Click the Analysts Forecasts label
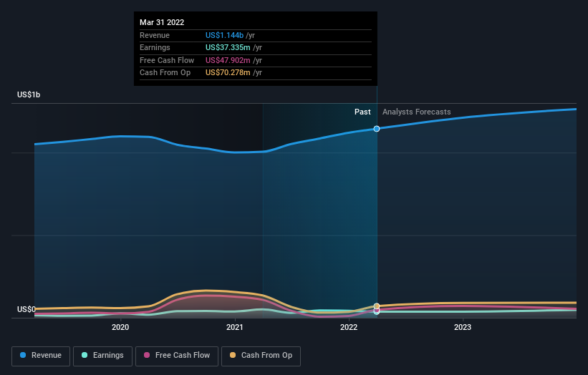The width and height of the screenshot is (588, 375). pyautogui.click(x=417, y=112)
